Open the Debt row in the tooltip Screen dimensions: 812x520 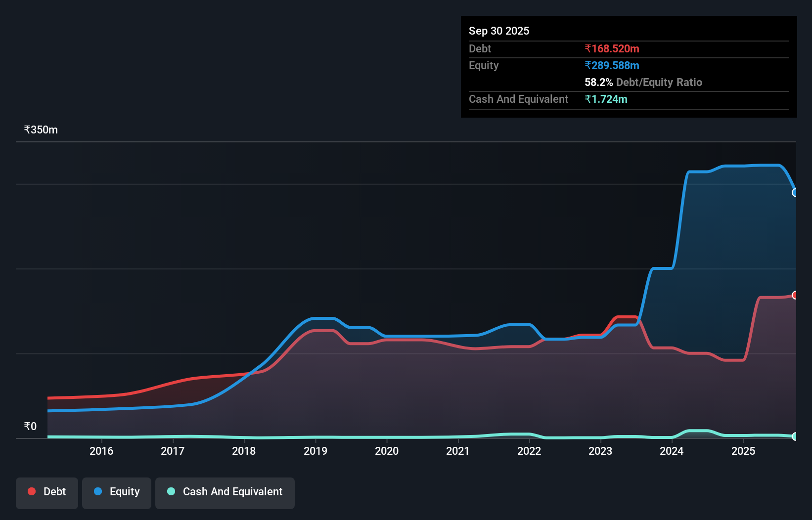pyautogui.click(x=480, y=49)
